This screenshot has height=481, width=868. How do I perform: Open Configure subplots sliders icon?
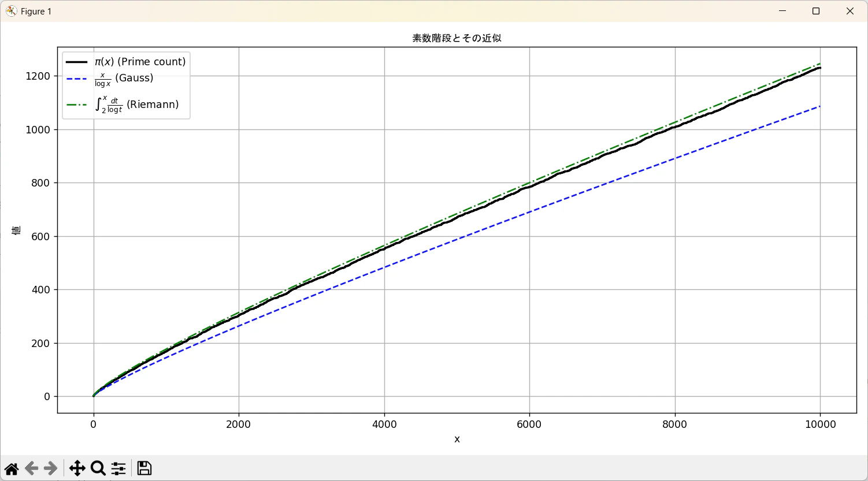click(x=118, y=468)
